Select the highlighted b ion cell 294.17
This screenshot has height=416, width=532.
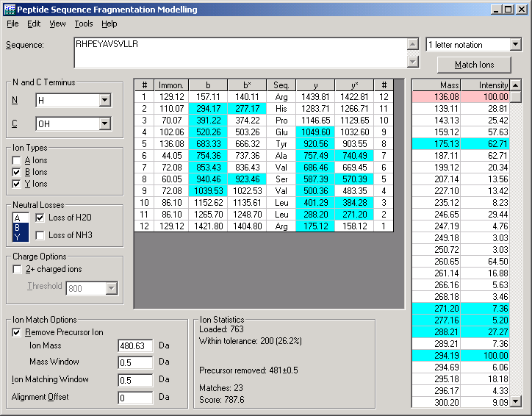(209, 109)
